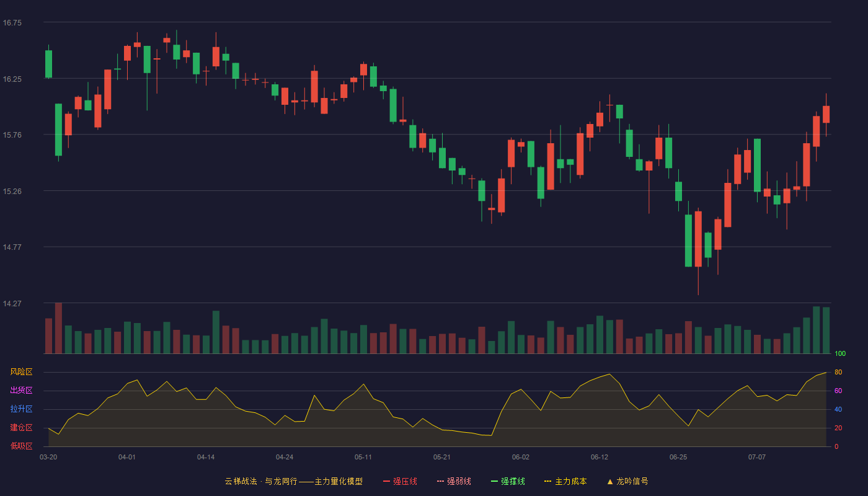This screenshot has width=868, height=496.
Task: Click the 16.75 price axis label
Action: pyautogui.click(x=12, y=22)
